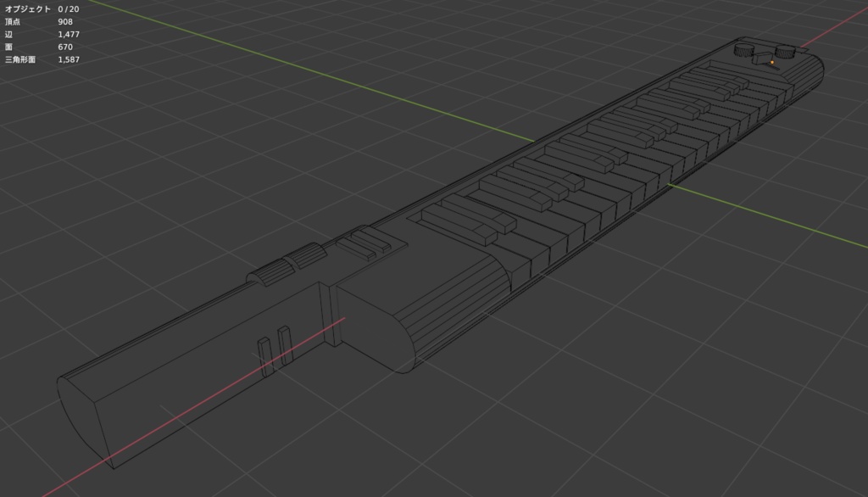The image size is (868, 497).
Task: Click the 面 face label
Action: point(8,47)
